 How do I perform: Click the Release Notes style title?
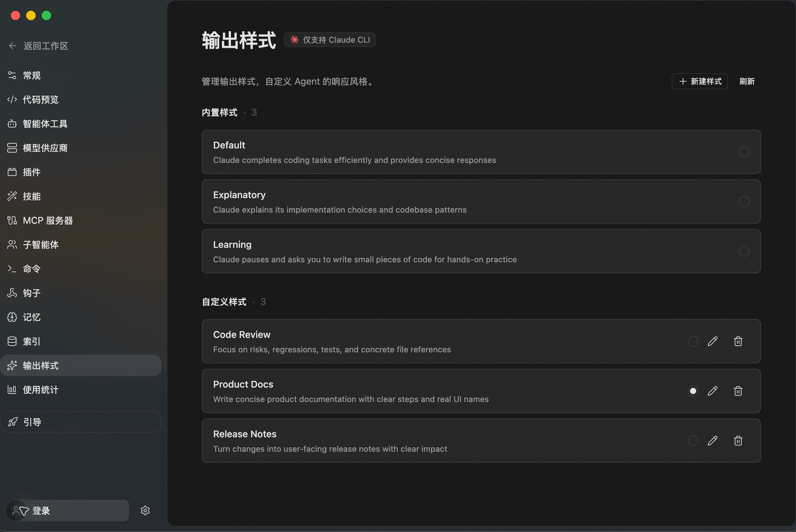[x=245, y=434]
